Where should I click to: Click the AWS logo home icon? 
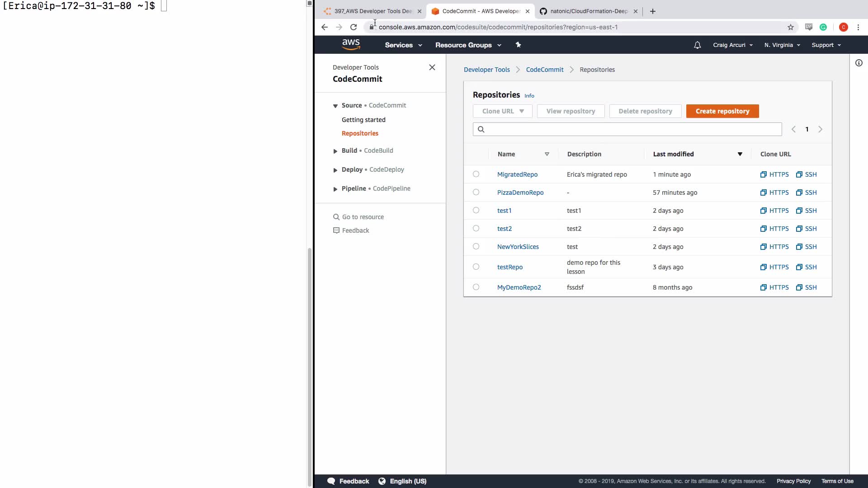351,44
